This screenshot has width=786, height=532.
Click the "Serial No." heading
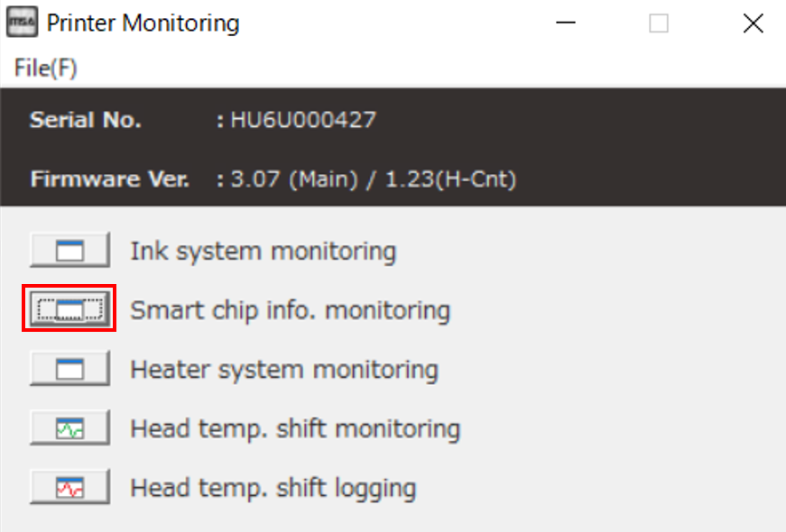86,120
